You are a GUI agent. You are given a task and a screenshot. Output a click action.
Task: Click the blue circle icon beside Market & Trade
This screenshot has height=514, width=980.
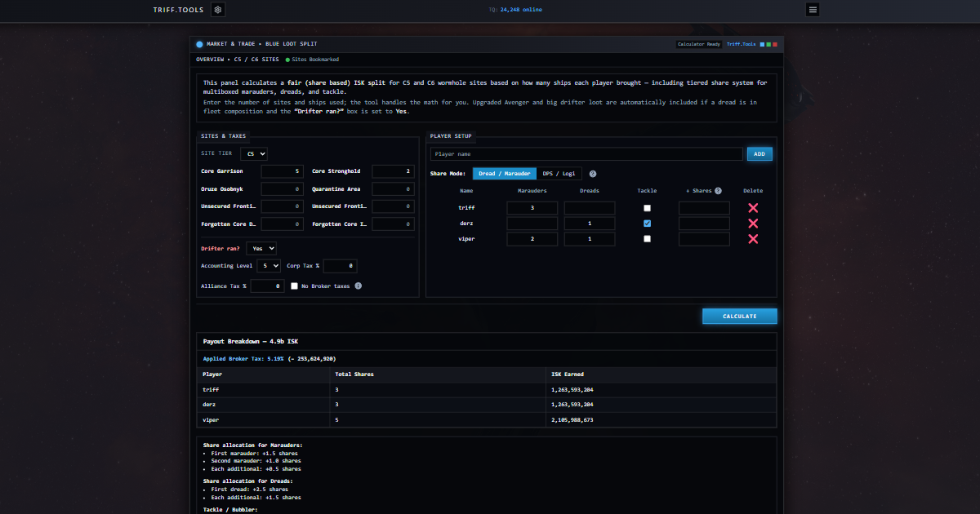(199, 44)
